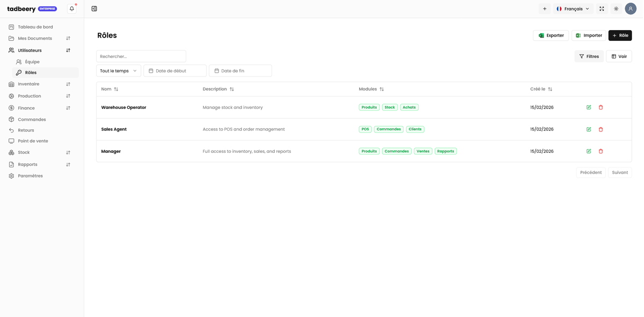Enter fullscreen mode
This screenshot has width=644, height=317.
pos(602,9)
